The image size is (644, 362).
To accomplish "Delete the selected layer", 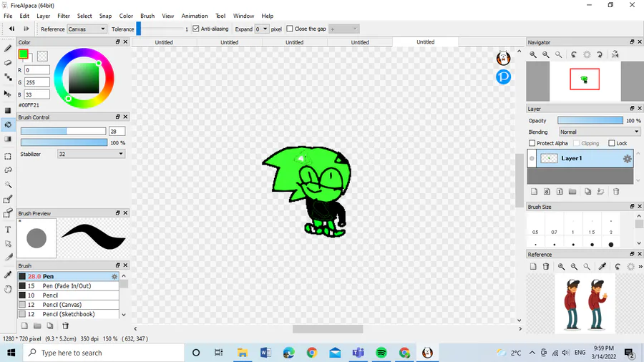I will coord(616,192).
